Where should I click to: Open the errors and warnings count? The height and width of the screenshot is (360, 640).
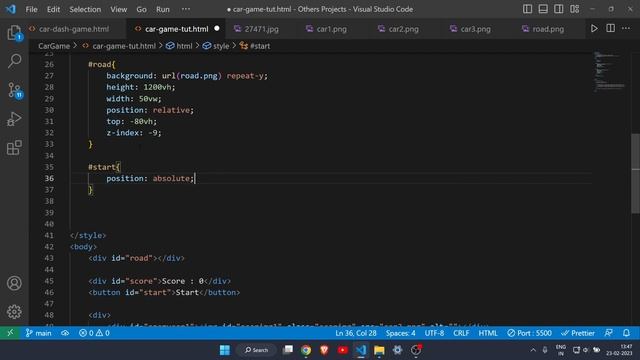[x=94, y=333]
